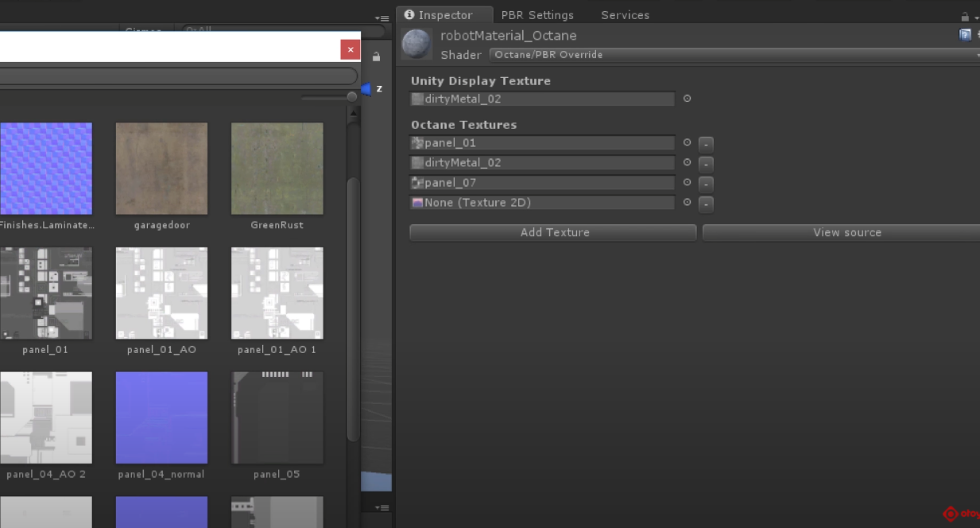Select the panel_04_AO 2 texture thumbnail
Screen dimensions: 980x528
point(46,418)
